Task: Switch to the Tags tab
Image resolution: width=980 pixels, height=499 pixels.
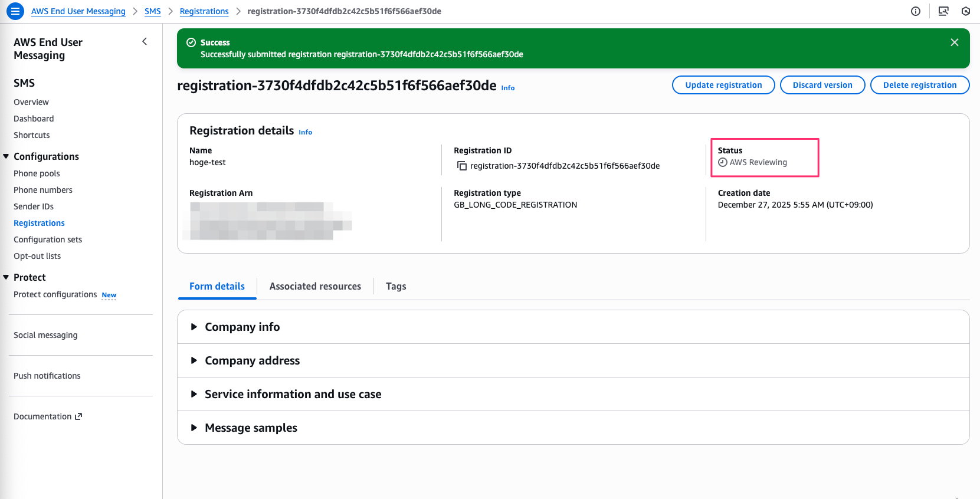Action: click(x=395, y=286)
